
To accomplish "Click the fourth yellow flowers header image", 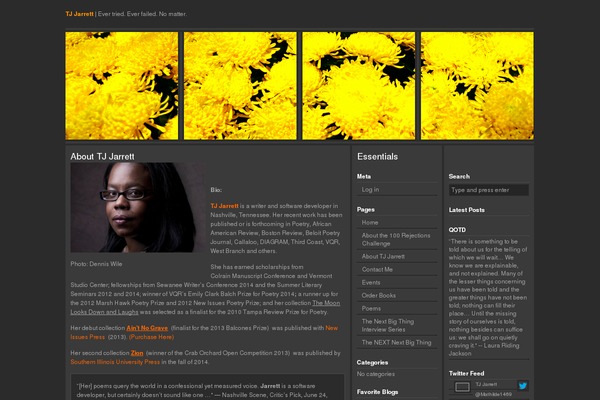I will 477,86.
